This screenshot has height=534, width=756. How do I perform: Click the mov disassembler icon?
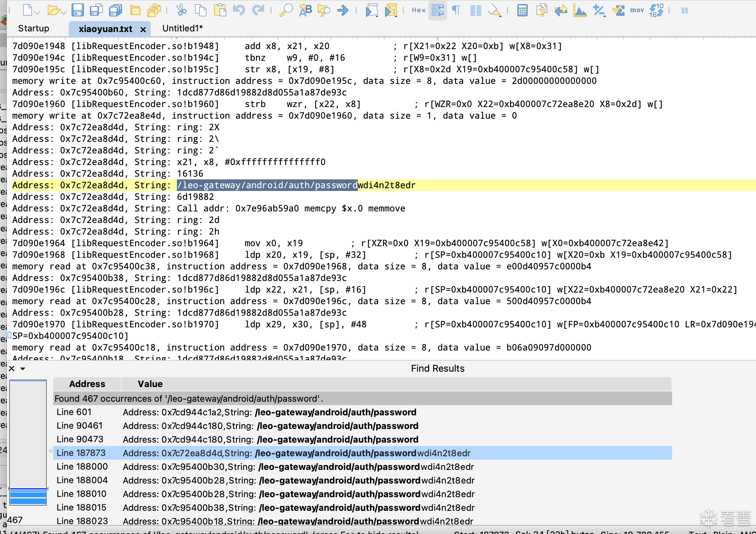(637, 10)
